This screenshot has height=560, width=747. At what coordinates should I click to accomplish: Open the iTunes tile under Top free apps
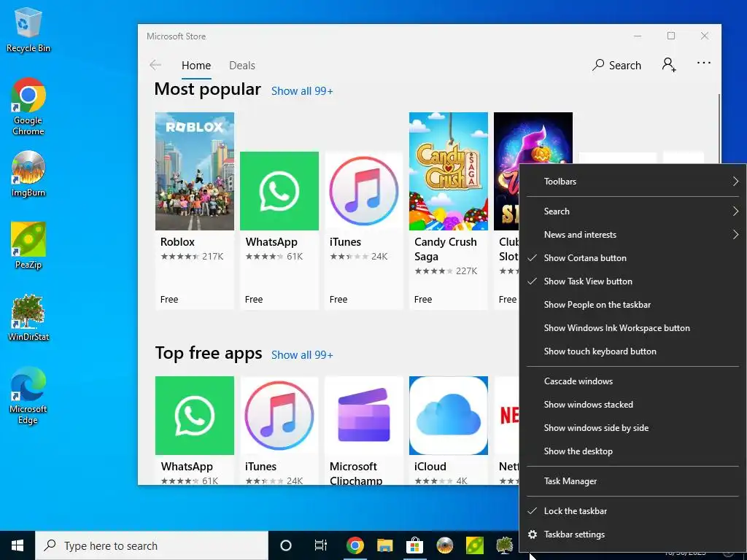[x=279, y=430]
